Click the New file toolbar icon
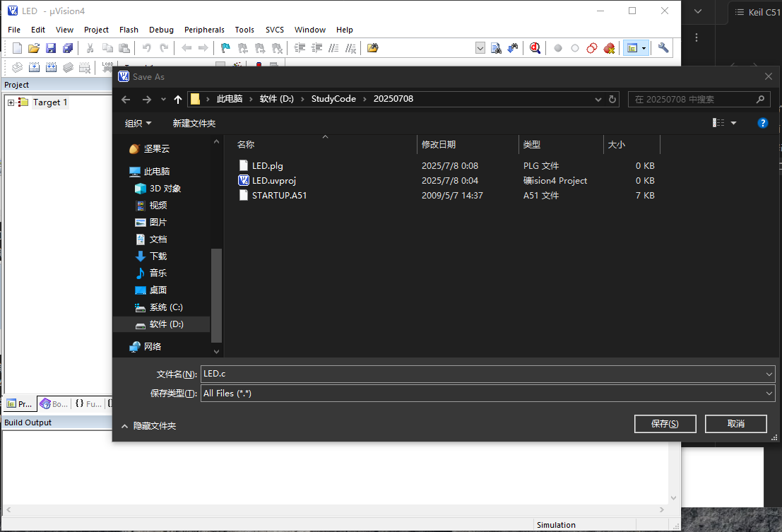 (x=18, y=48)
